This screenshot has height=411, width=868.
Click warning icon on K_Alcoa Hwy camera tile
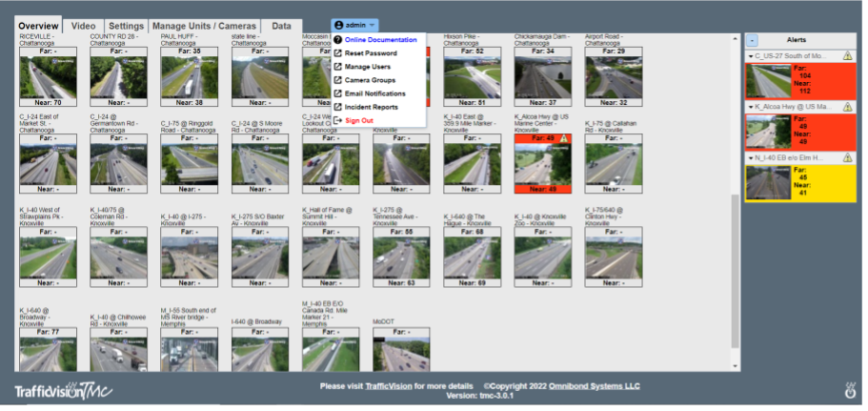pyautogui.click(x=563, y=138)
